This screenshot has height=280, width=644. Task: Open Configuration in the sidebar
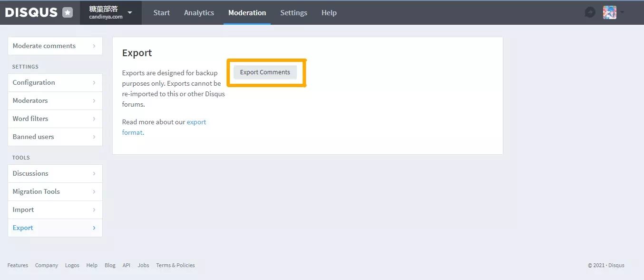(x=55, y=82)
